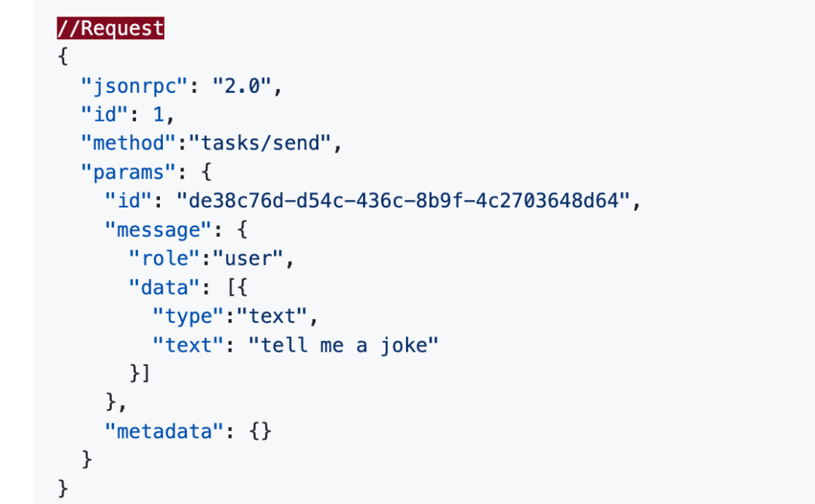Click the "params" key
Viewport: 815px width, 504px height.
tap(121, 172)
